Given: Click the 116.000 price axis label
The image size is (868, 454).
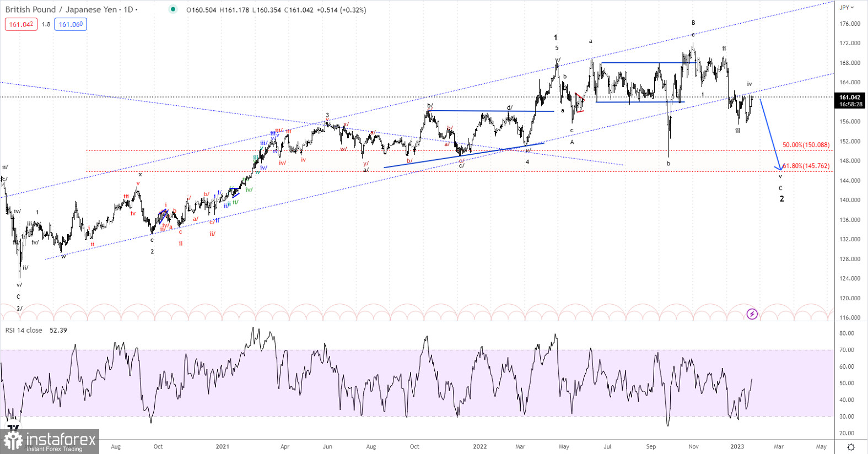Looking at the screenshot, I should click(850, 317).
